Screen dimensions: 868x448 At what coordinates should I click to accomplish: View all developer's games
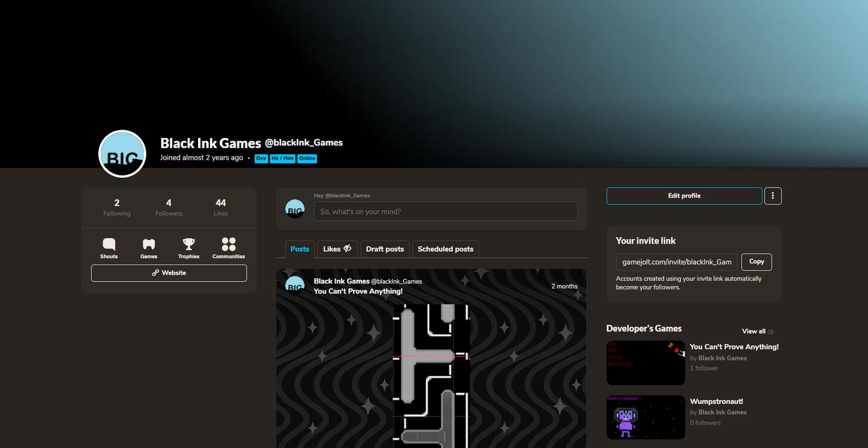click(753, 331)
